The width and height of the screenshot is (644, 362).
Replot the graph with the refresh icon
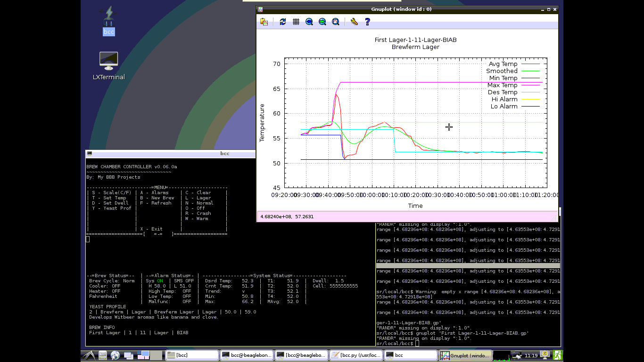[x=283, y=22]
